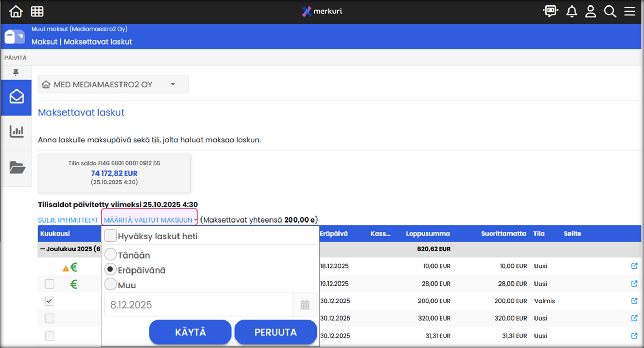Open the reports chart sidebar icon
This screenshot has width=644, height=348.
16,132
